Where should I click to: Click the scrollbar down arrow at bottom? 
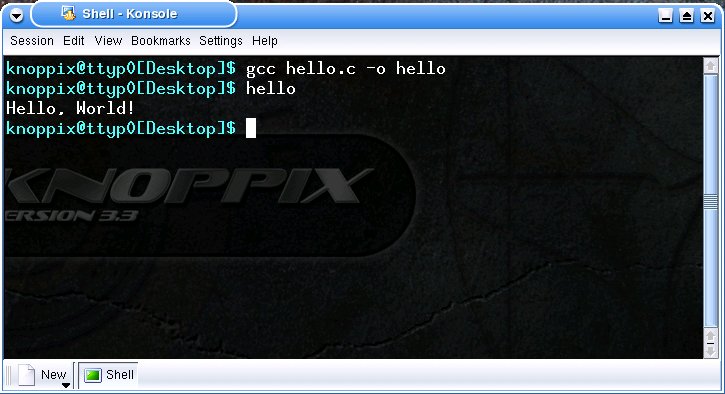click(x=711, y=351)
